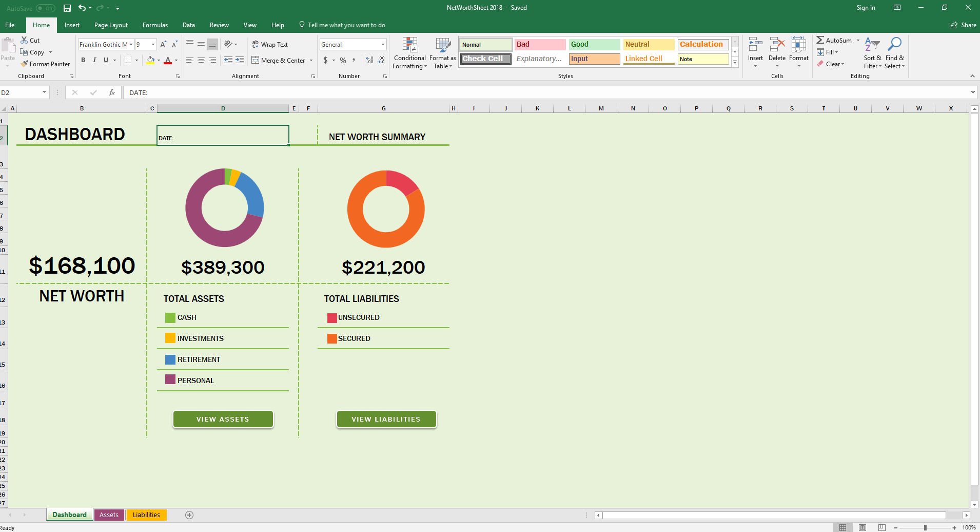Screen dimensions: 980x532
Task: Switch to the Assets sheet tab
Action: (109, 515)
